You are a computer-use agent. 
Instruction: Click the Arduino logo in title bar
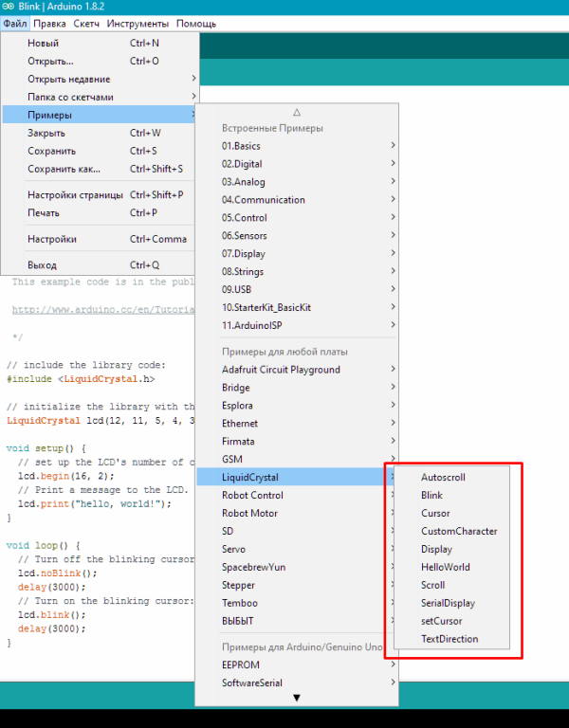point(8,7)
